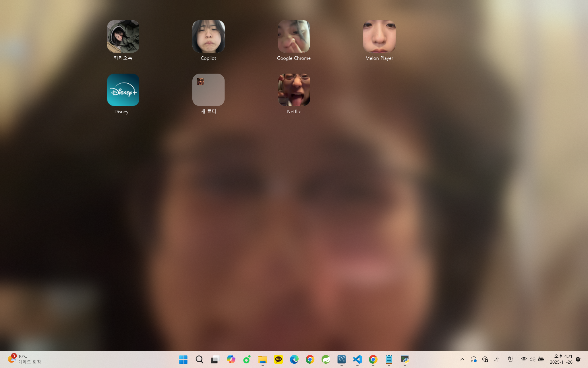
Task: Open MySQL Workbench from the taskbar
Action: (x=341, y=359)
